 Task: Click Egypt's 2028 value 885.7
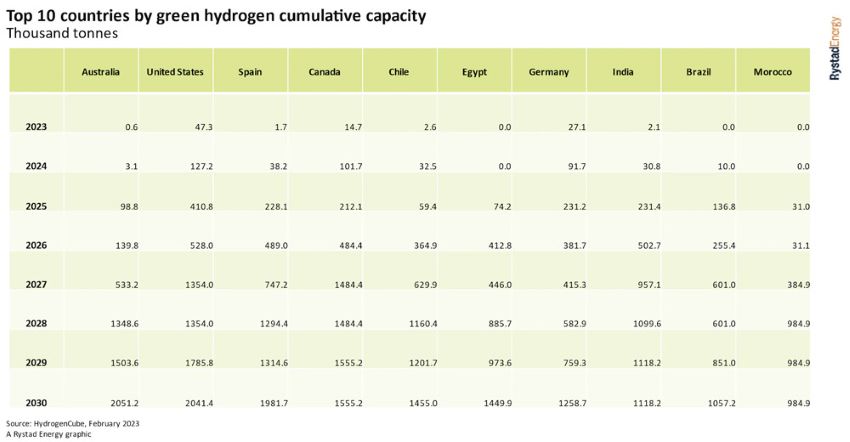click(499, 323)
